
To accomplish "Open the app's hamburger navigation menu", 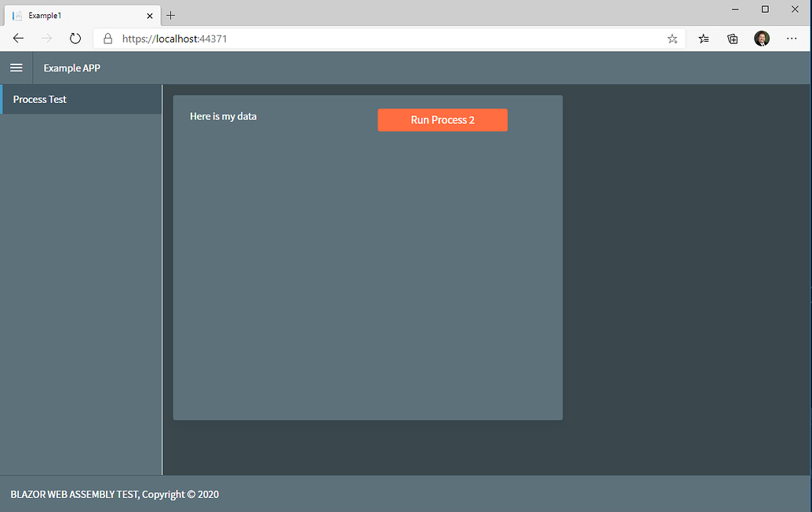I will pos(16,68).
